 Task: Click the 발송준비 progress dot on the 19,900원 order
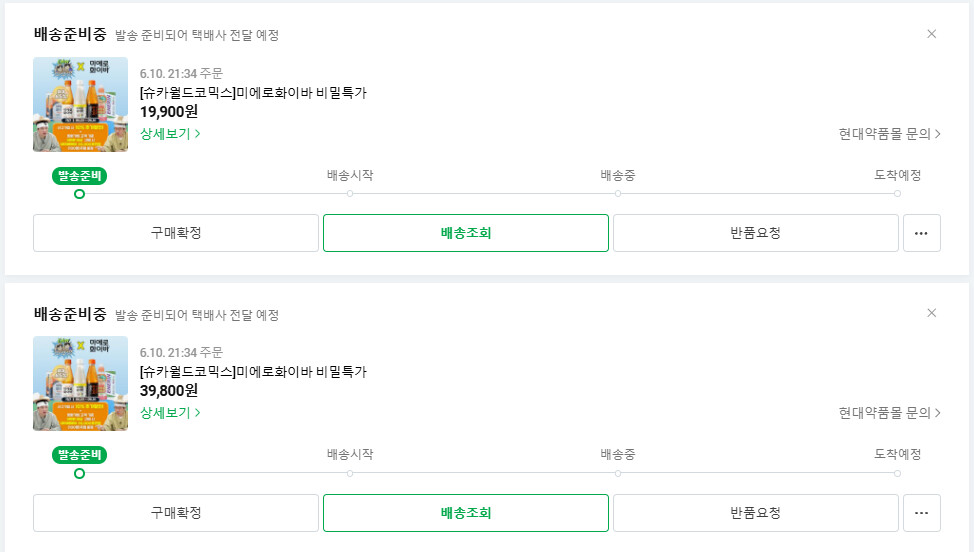pos(79,194)
